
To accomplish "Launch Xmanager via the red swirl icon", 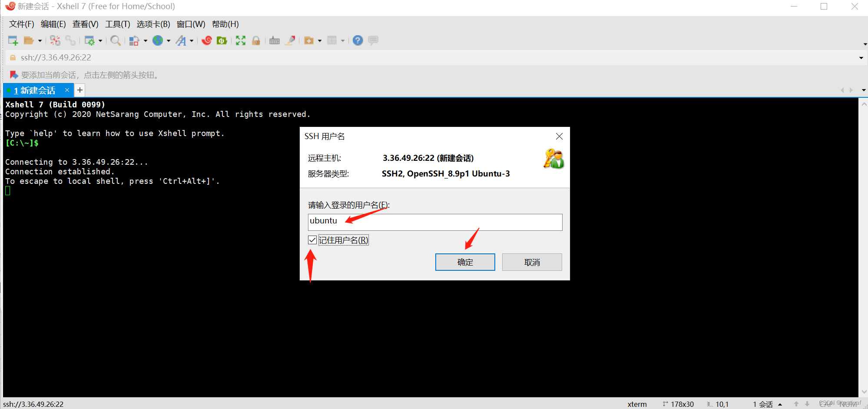I will [x=207, y=40].
